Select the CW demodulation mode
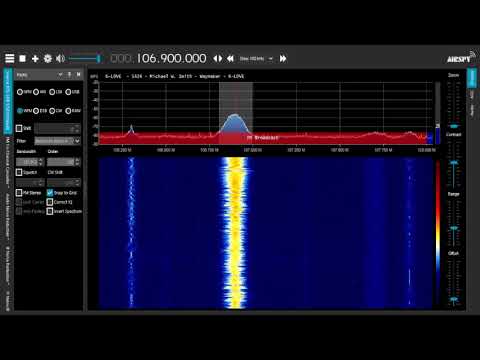Image resolution: width=480 pixels, height=360 pixels. (x=56, y=111)
